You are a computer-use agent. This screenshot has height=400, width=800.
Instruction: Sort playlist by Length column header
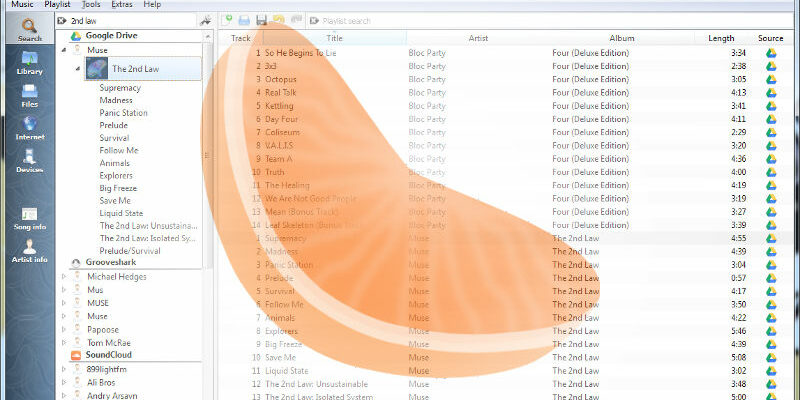721,38
